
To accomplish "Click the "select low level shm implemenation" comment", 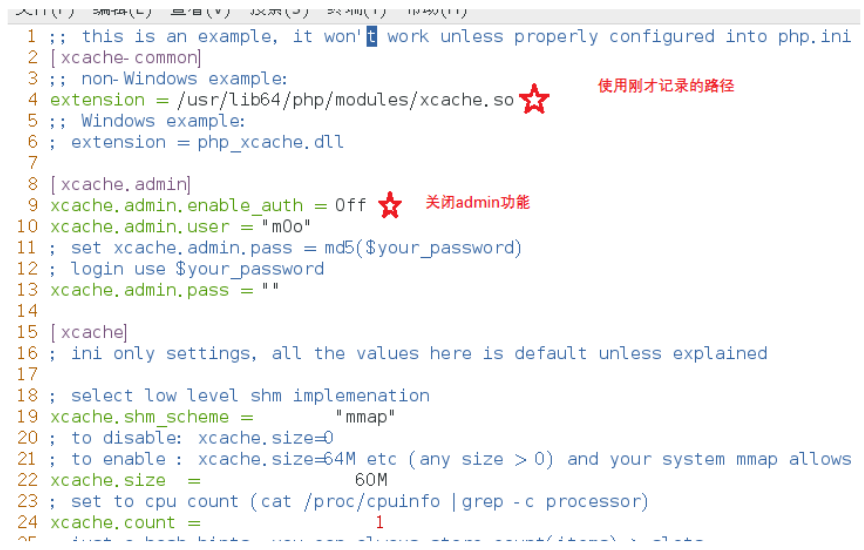I will point(240,396).
